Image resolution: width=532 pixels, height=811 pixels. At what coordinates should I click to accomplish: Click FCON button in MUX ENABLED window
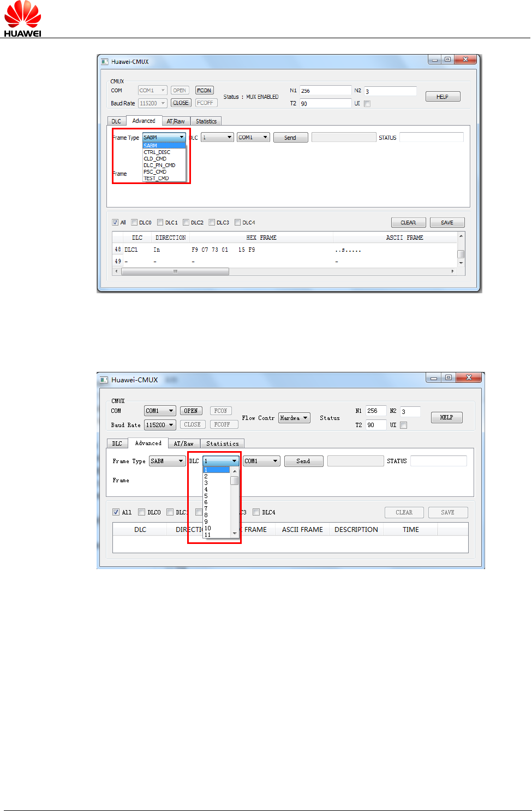[204, 91]
